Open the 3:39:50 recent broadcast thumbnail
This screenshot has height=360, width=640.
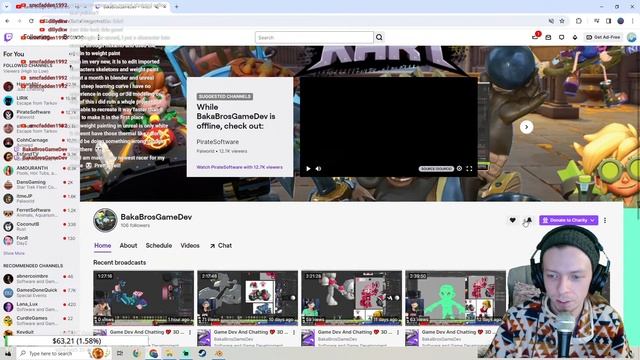tap(456, 298)
